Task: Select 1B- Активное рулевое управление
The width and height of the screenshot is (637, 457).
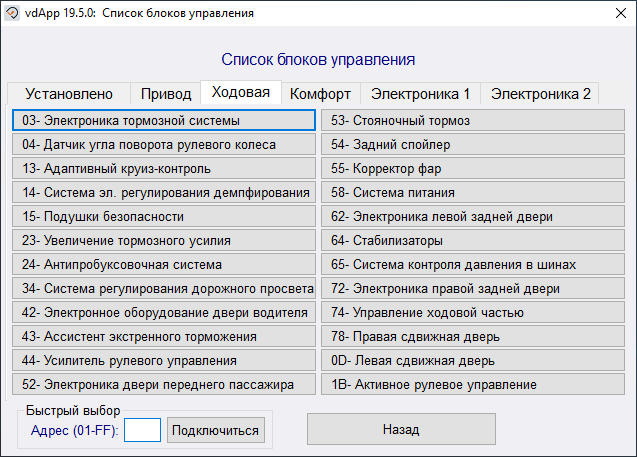Action: [x=474, y=384]
